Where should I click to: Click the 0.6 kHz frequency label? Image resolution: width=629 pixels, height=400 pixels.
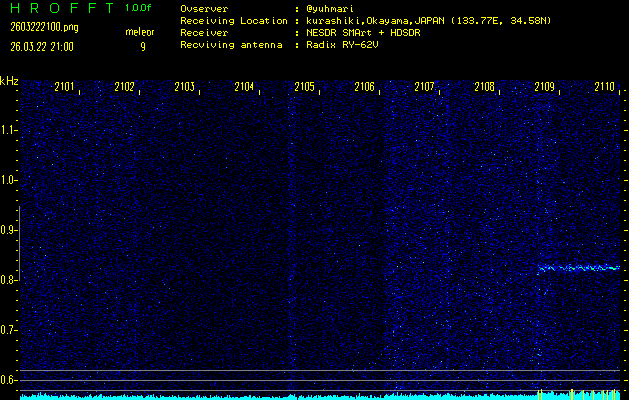click(7, 380)
